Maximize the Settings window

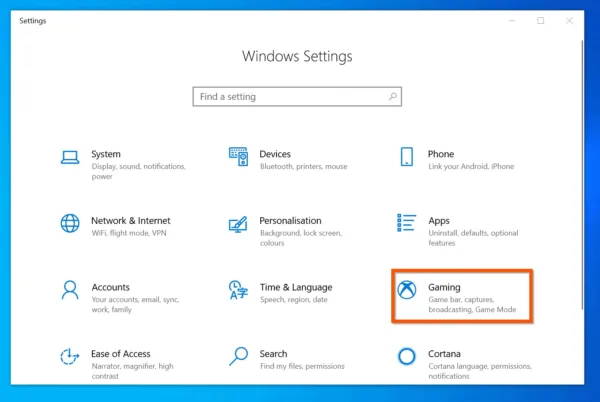(540, 21)
